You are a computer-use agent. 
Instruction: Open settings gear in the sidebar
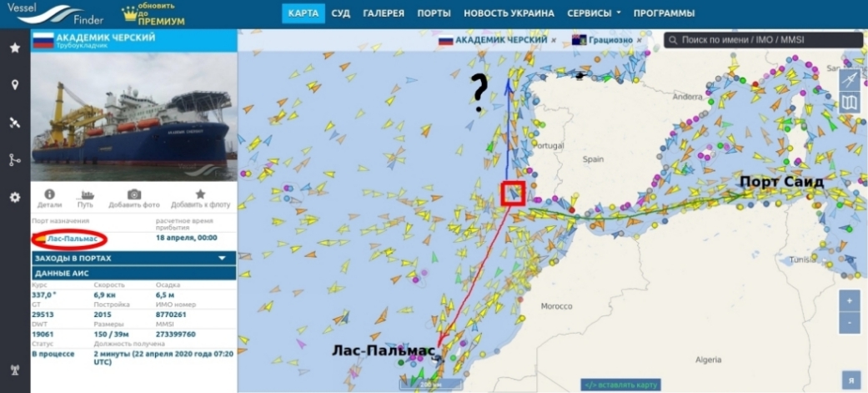point(15,197)
